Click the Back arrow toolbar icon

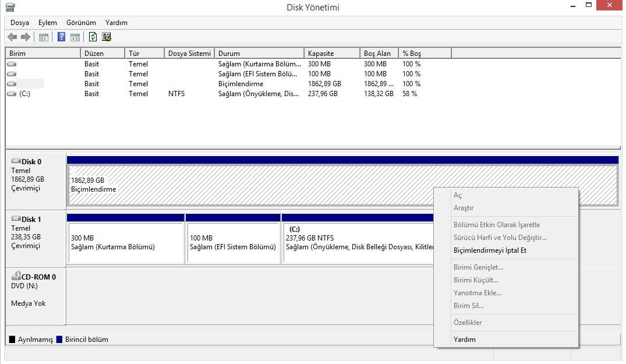tap(12, 37)
